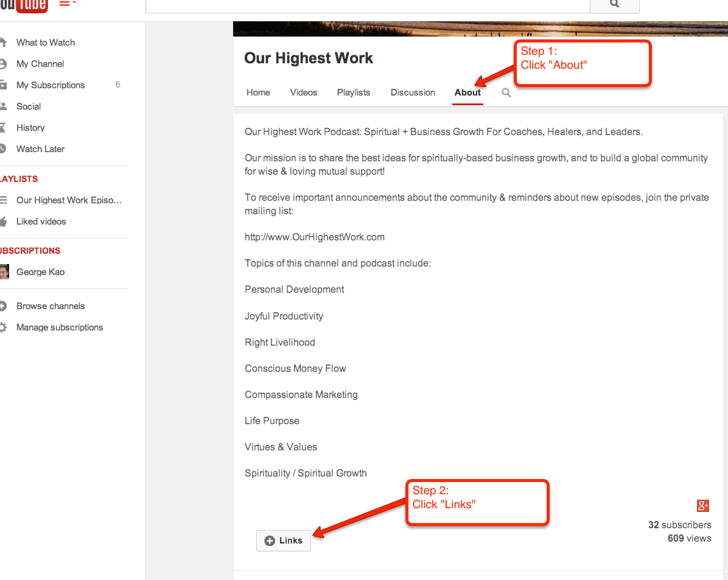This screenshot has width=728, height=580.
Task: Click the search magnifier button in header
Action: tap(614, 5)
